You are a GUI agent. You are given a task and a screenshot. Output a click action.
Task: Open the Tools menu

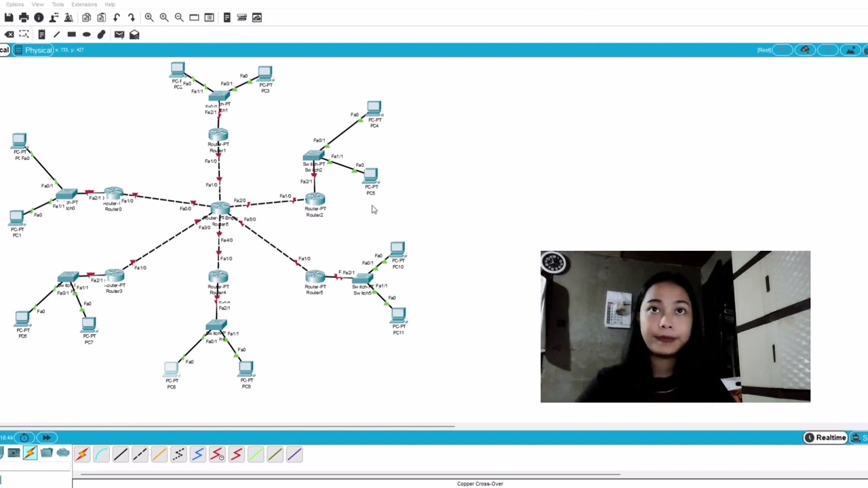tap(58, 5)
